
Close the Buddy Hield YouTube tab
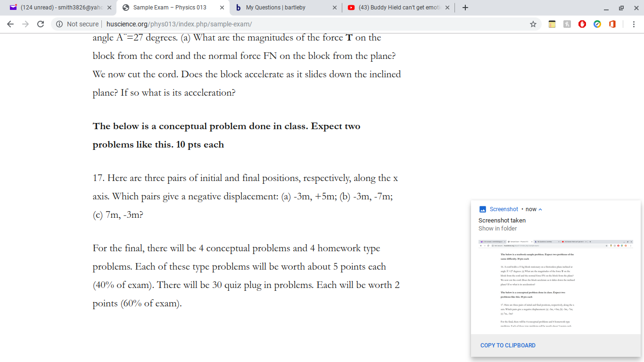[x=447, y=8]
